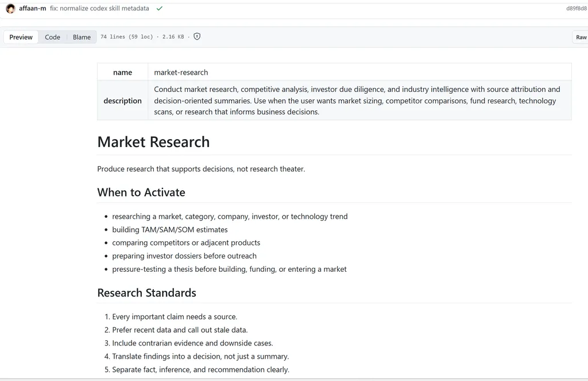The width and height of the screenshot is (588, 381).
Task: Open affaan-m author profile link
Action: click(33, 8)
